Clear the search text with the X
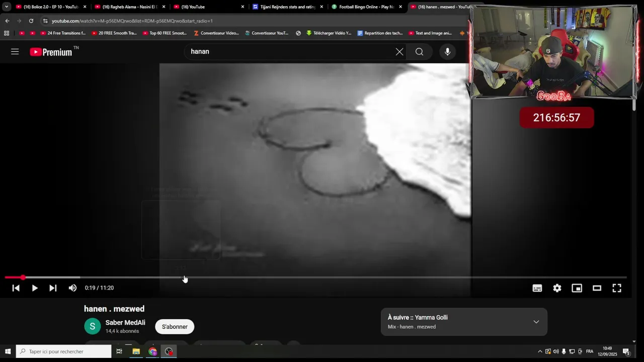 click(399, 51)
